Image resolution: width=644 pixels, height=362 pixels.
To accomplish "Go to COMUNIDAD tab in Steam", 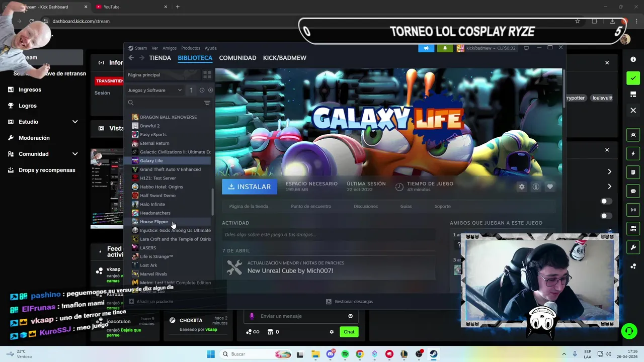I will click(237, 58).
